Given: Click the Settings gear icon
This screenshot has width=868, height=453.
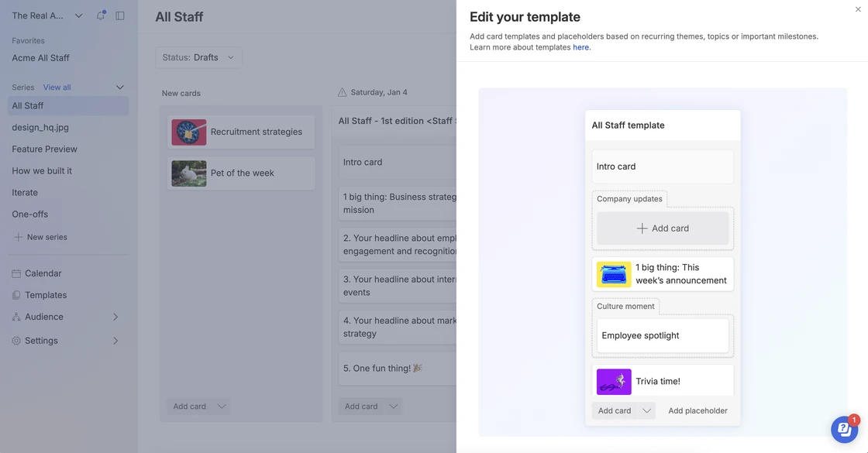Looking at the screenshot, I should pyautogui.click(x=16, y=341).
